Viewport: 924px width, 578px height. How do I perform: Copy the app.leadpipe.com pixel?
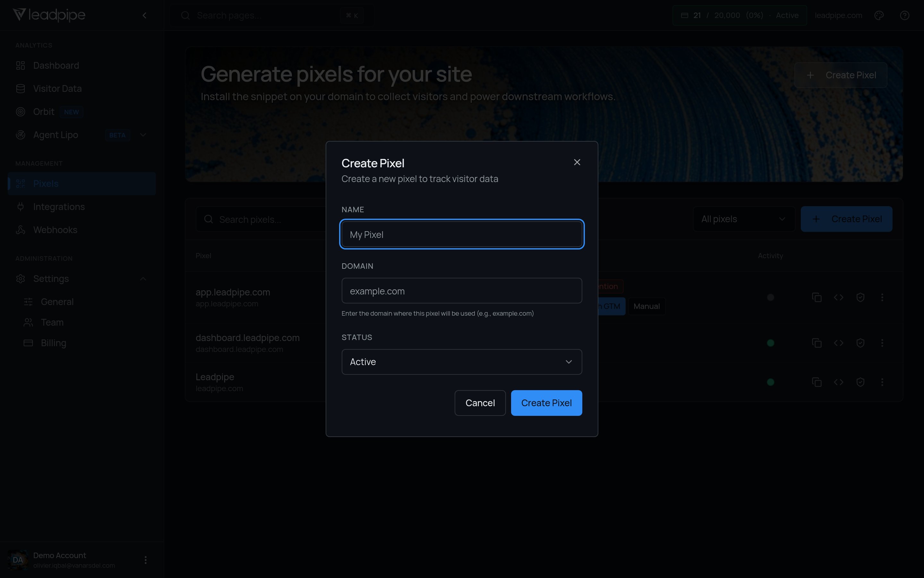[x=817, y=297]
